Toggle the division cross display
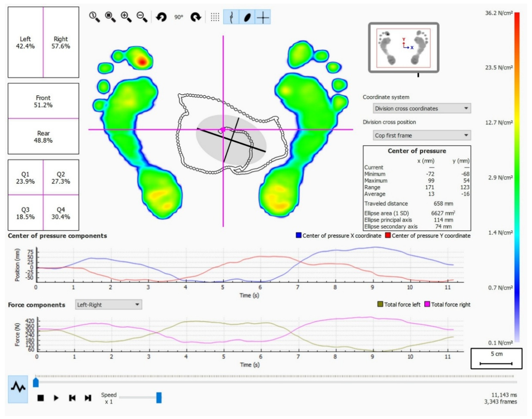Screen dimensions: 532x419 [263, 17]
